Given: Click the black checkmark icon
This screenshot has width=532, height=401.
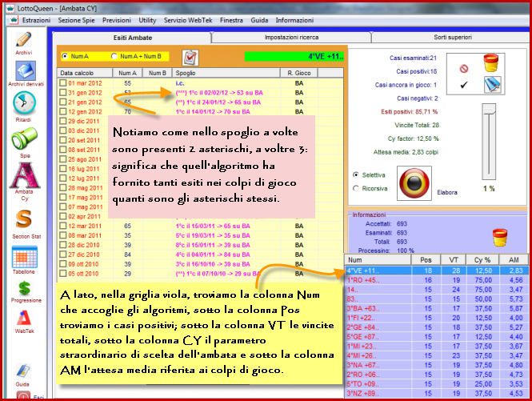Looking at the screenshot, I should coord(464,85).
